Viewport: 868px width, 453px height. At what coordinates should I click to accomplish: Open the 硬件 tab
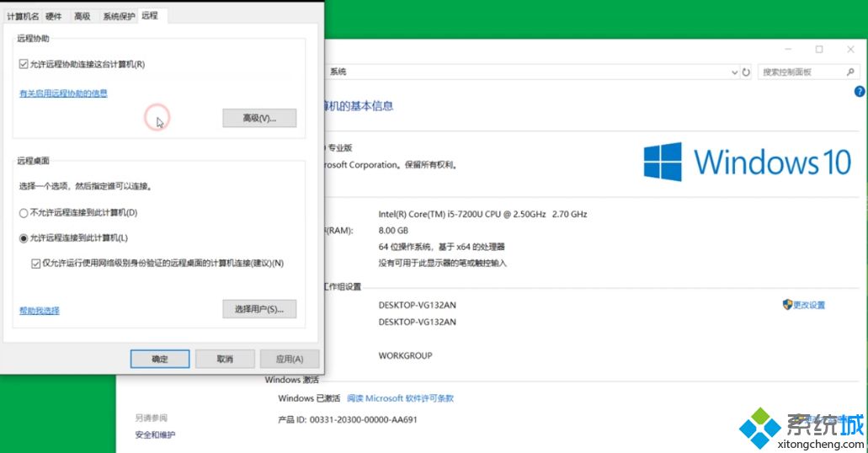tap(54, 16)
